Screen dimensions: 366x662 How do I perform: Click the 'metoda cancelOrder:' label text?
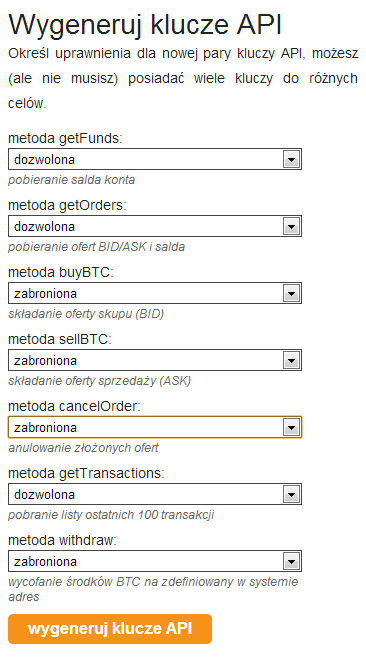(74, 407)
